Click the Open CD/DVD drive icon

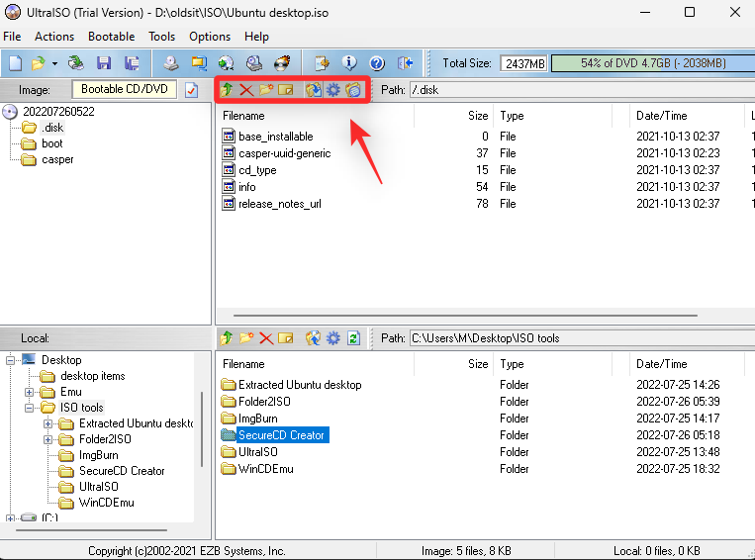click(x=75, y=63)
